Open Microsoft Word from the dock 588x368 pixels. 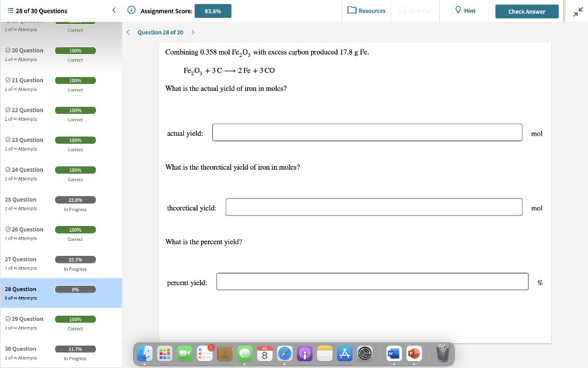tap(393, 354)
